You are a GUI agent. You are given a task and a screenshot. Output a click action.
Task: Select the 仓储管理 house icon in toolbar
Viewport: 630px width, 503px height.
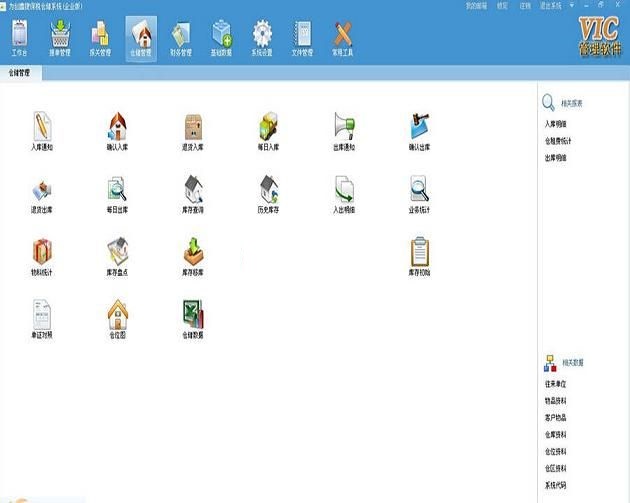point(141,39)
